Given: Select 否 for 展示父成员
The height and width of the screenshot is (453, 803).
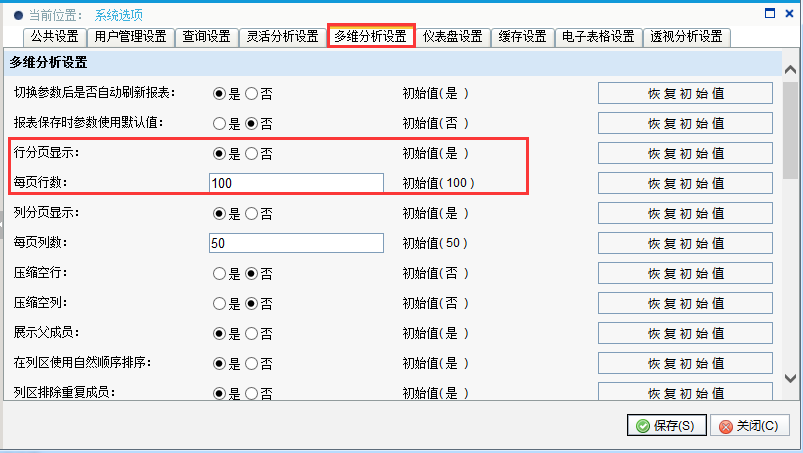Looking at the screenshot, I should [x=251, y=334].
